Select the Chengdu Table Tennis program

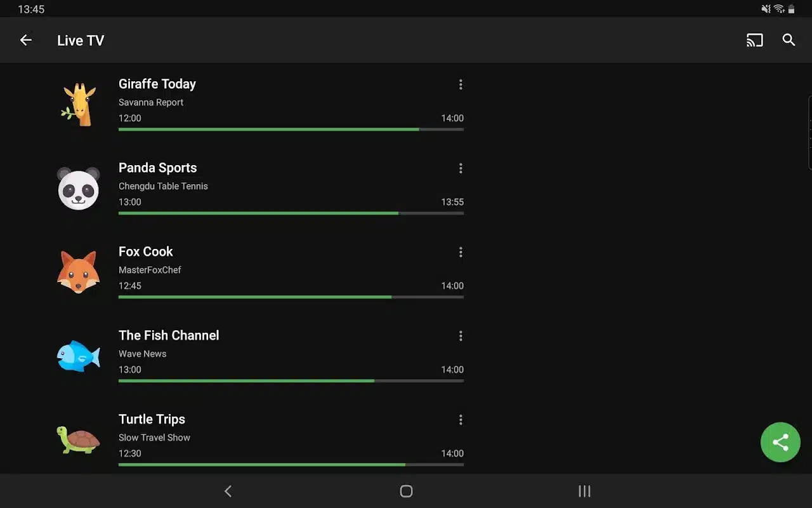(163, 186)
